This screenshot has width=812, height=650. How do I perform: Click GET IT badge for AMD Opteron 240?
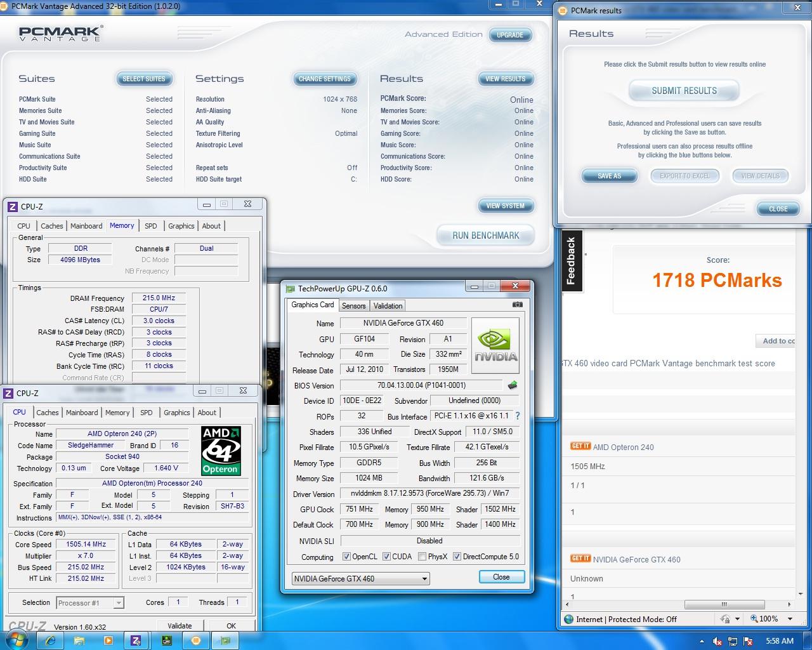point(580,446)
